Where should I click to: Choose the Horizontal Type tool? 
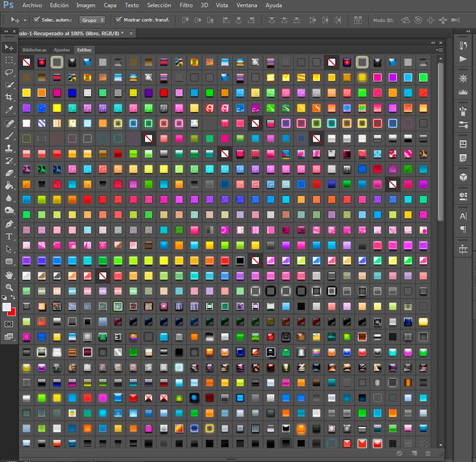point(9,236)
